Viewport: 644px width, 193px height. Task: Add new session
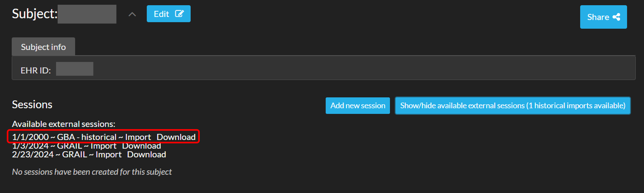(x=358, y=106)
